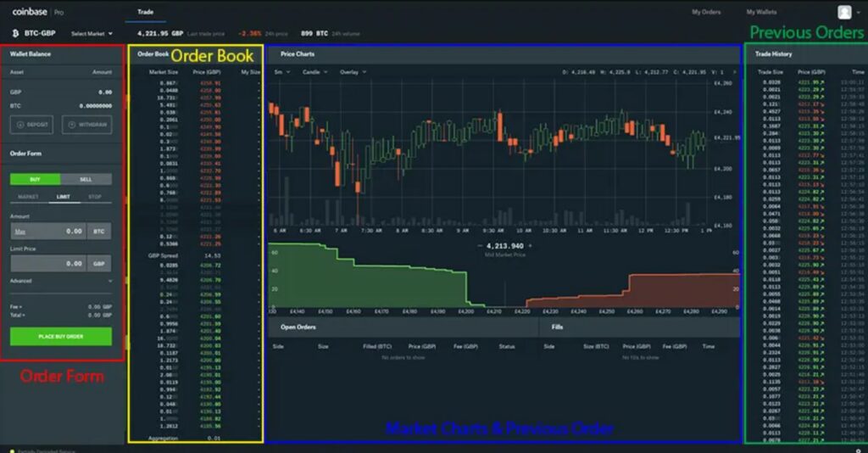This screenshot has height=453, width=868.
Task: Open the My Orders page
Action: tap(705, 12)
